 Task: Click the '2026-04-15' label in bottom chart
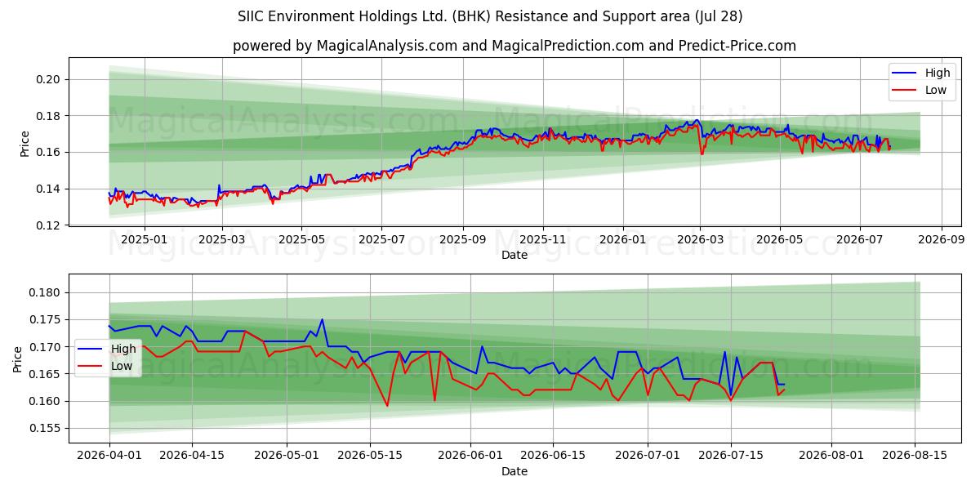(192, 457)
